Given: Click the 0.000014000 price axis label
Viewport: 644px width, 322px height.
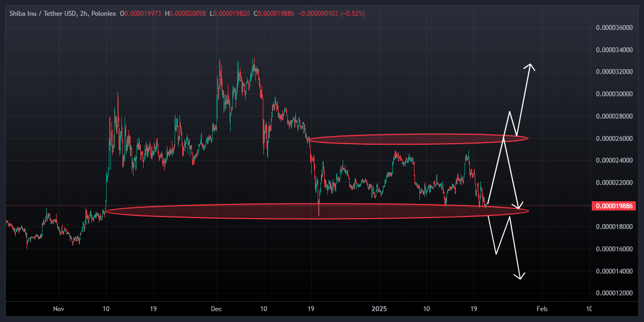Looking at the screenshot, I should coord(614,271).
